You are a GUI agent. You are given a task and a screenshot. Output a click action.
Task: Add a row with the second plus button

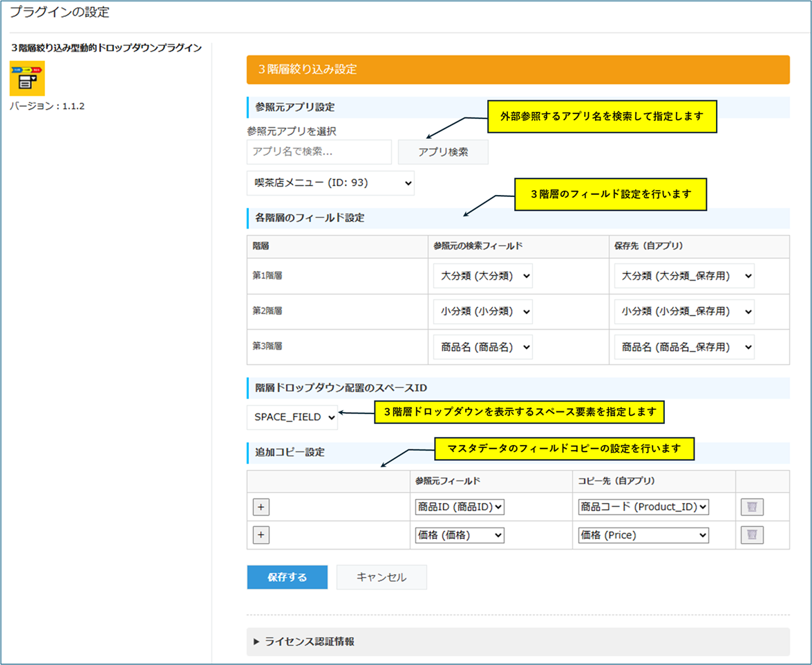coord(261,535)
